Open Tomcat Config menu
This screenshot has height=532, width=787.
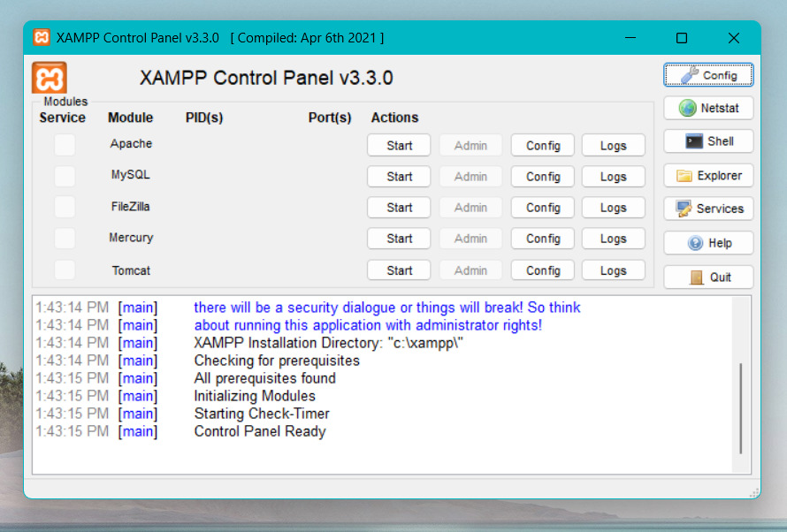(x=543, y=270)
